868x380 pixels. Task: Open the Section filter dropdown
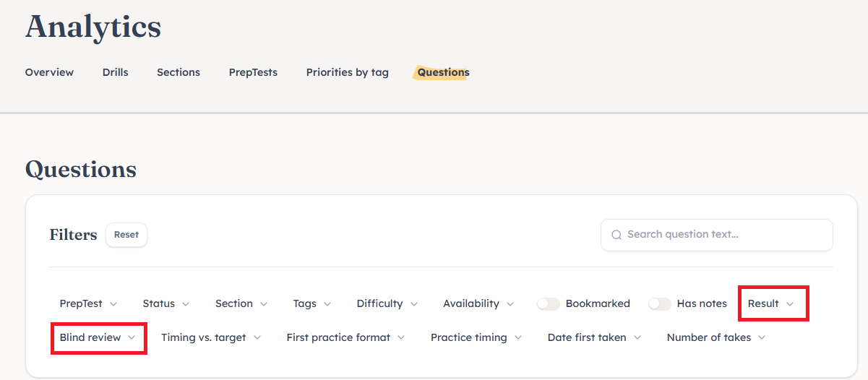click(x=241, y=304)
